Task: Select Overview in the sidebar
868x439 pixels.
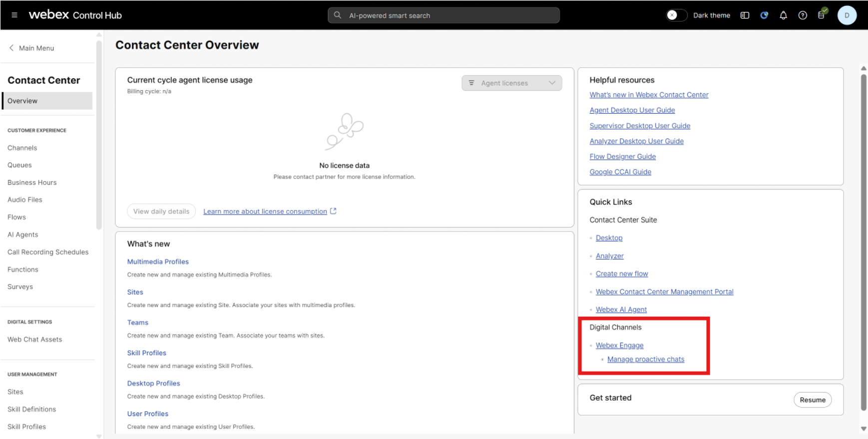Action: (x=47, y=101)
